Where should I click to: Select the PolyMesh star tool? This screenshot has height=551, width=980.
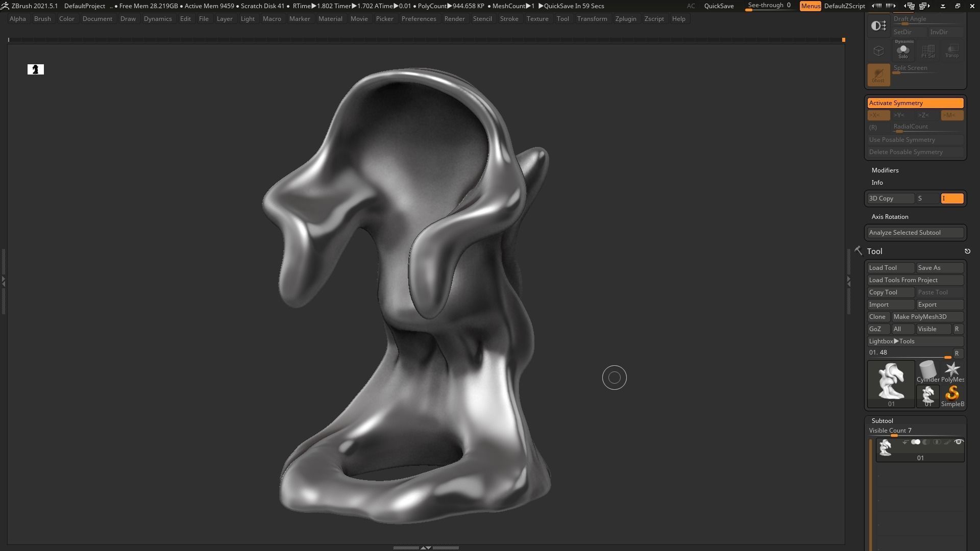tap(952, 372)
